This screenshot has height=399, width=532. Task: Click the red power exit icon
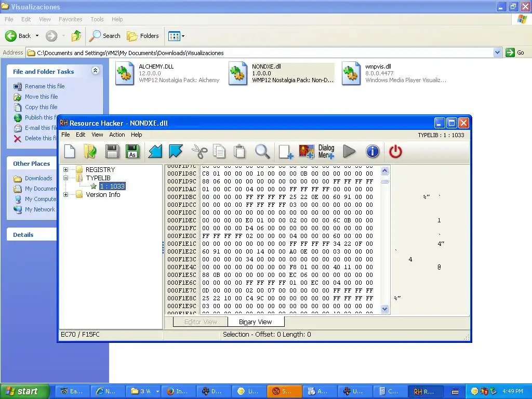click(395, 151)
